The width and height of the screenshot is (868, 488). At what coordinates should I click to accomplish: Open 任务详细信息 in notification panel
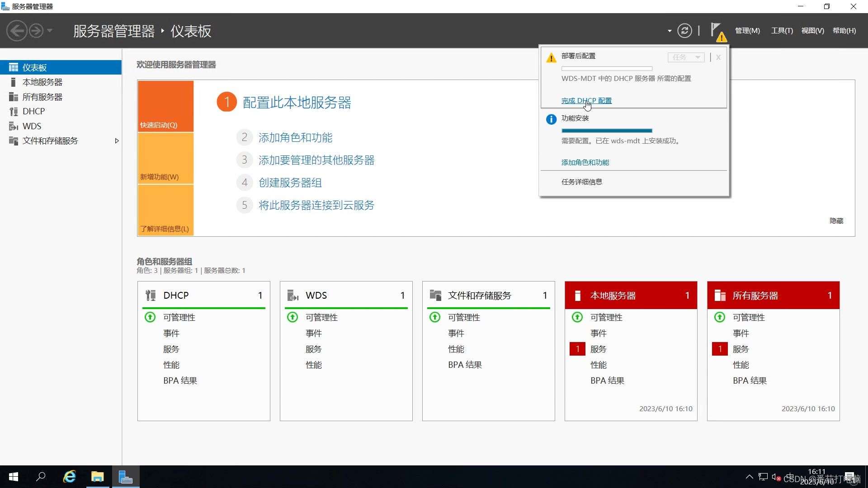[x=582, y=182]
